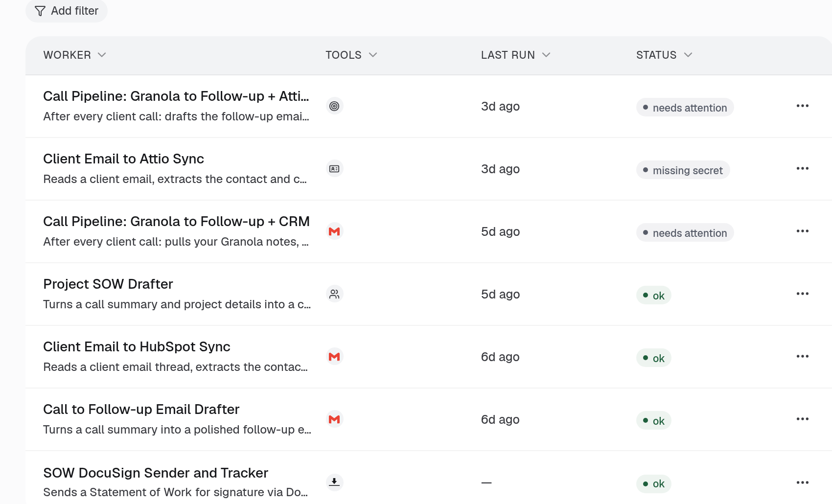The height and width of the screenshot is (504, 832).
Task: Open the more options menu for Project SOW Drafter
Action: (803, 294)
